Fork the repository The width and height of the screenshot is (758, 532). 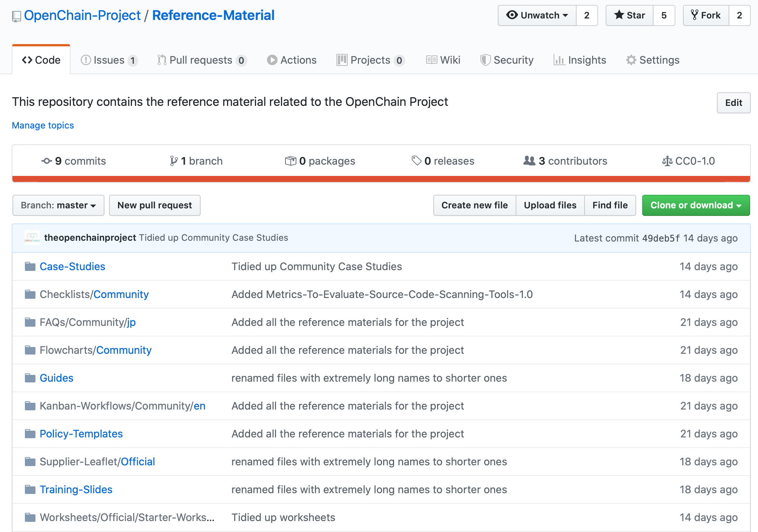706,15
